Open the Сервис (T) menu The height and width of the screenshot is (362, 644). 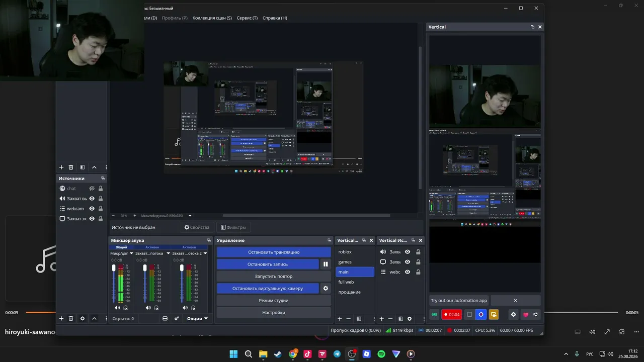tap(247, 18)
